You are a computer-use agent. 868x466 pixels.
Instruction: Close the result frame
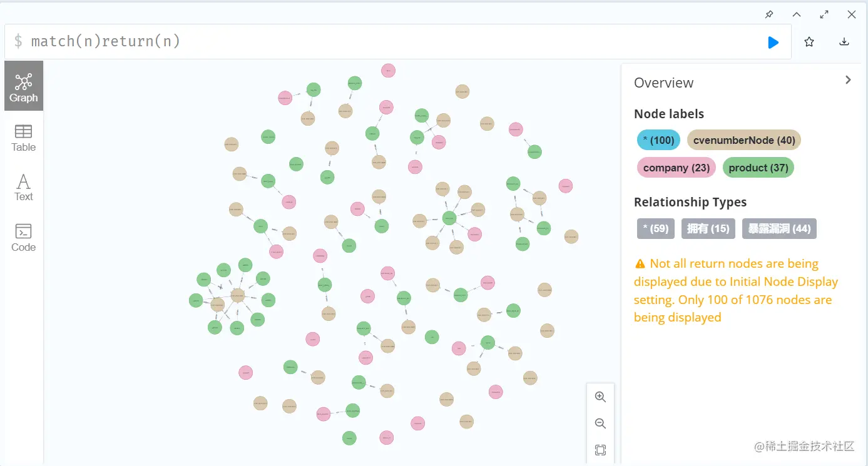pyautogui.click(x=852, y=14)
